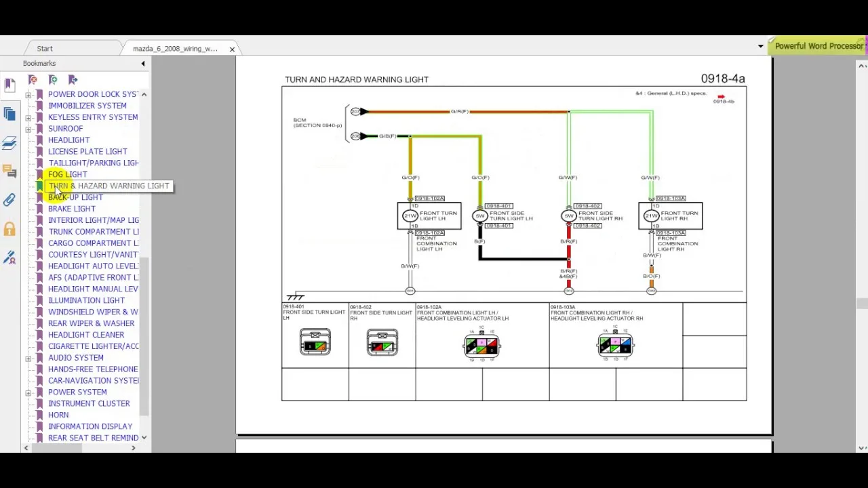Open the tab list dropdown arrow

[x=760, y=46]
